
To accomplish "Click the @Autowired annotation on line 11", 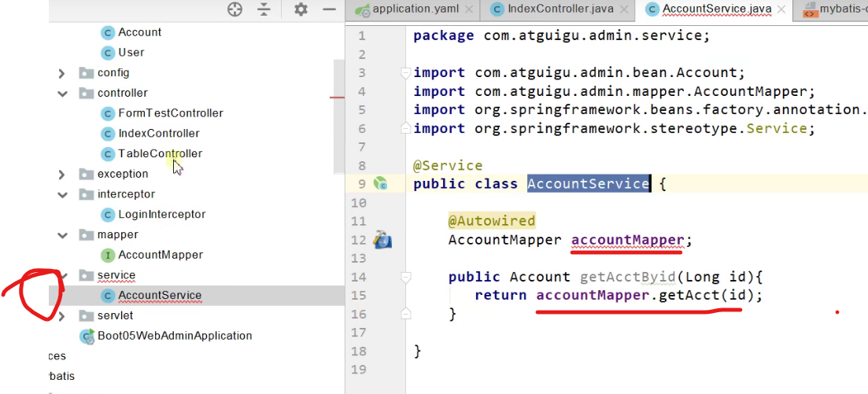I will click(492, 221).
